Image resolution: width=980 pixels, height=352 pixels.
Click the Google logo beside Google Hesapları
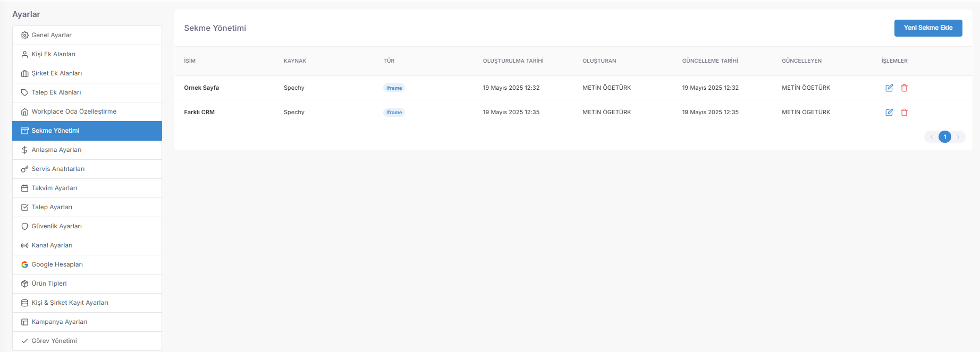click(x=24, y=265)
